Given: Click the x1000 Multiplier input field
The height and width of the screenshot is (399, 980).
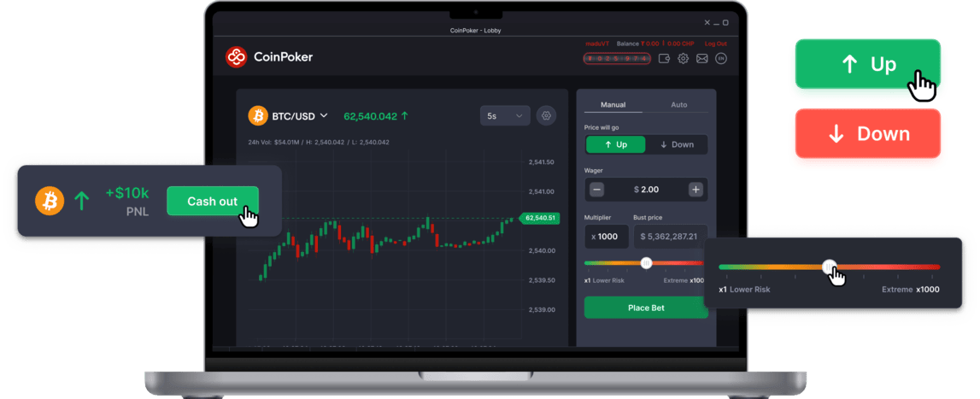Looking at the screenshot, I should [x=606, y=237].
